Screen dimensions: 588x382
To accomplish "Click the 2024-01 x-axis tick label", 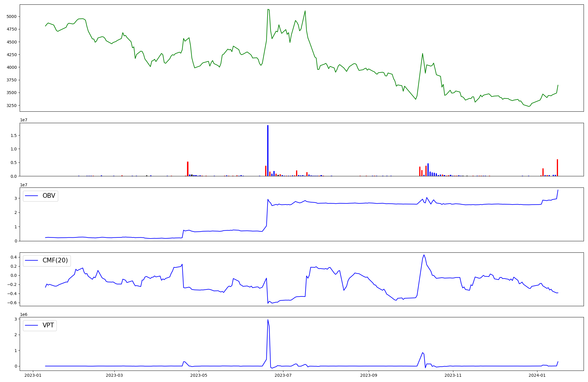I will [x=537, y=375].
